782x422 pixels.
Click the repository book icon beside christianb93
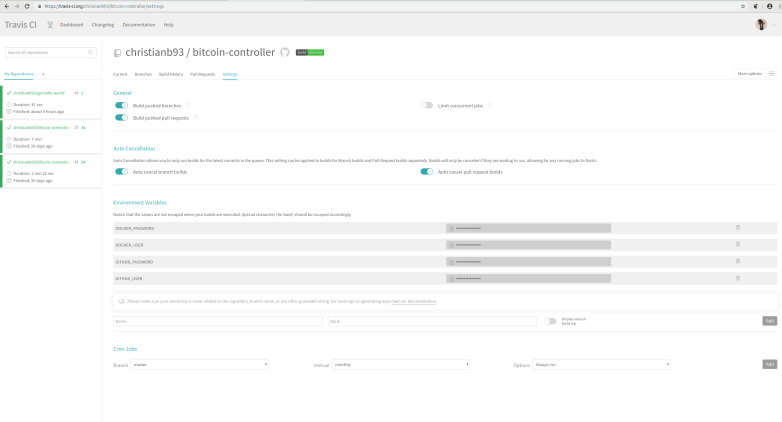(x=118, y=53)
